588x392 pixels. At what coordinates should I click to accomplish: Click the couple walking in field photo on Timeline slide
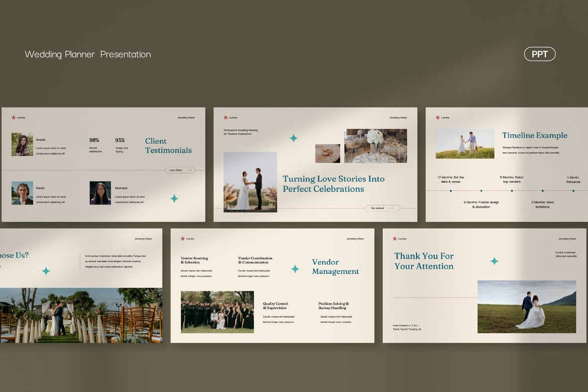[x=465, y=144]
